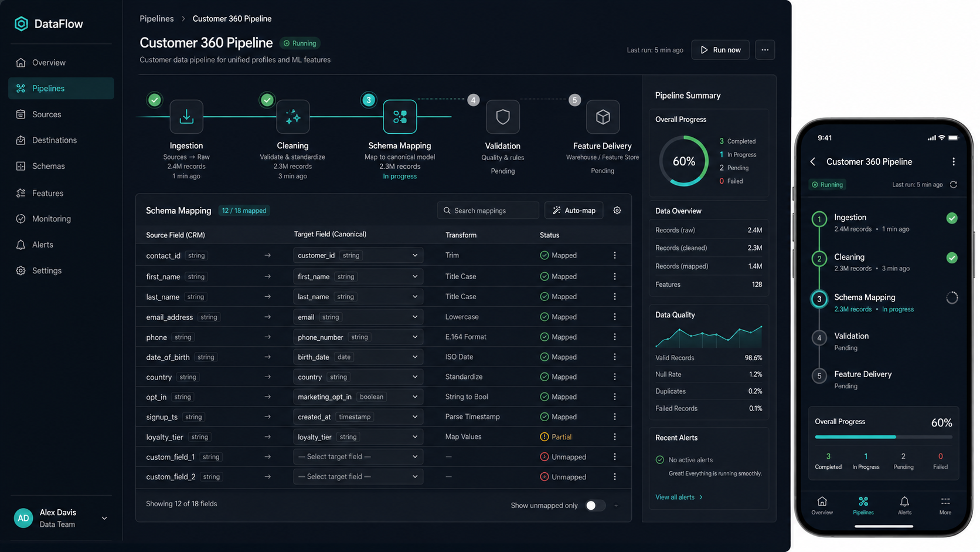Tap the phone Alerts tab
Viewport: 980px width, 552px height.
click(904, 506)
